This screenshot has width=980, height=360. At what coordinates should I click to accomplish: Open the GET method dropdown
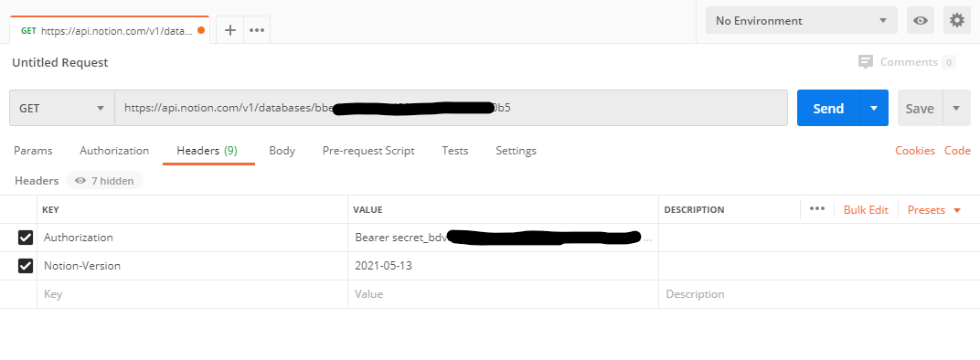(62, 108)
